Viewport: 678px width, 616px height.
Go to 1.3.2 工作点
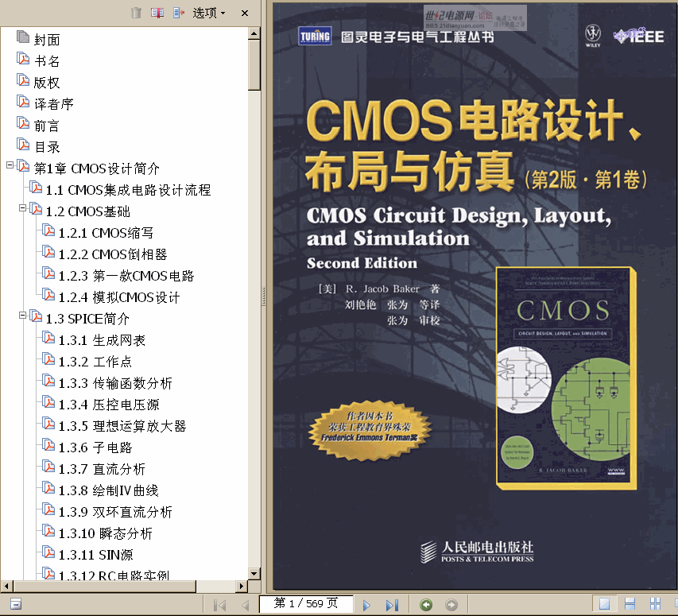click(x=95, y=362)
